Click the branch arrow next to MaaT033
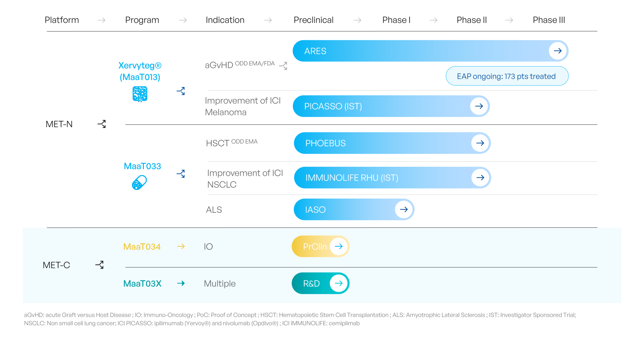Image resolution: width=644 pixels, height=341 pixels. pos(181,174)
